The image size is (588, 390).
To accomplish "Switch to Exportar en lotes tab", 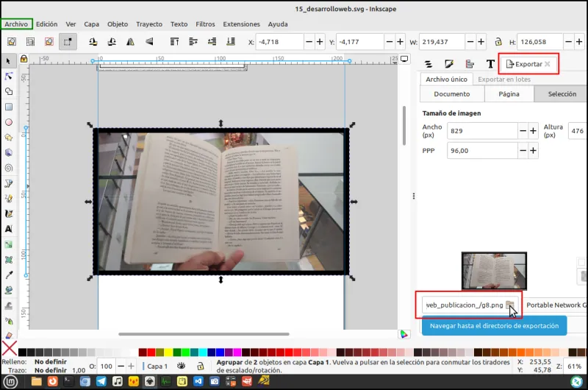I will [x=504, y=79].
